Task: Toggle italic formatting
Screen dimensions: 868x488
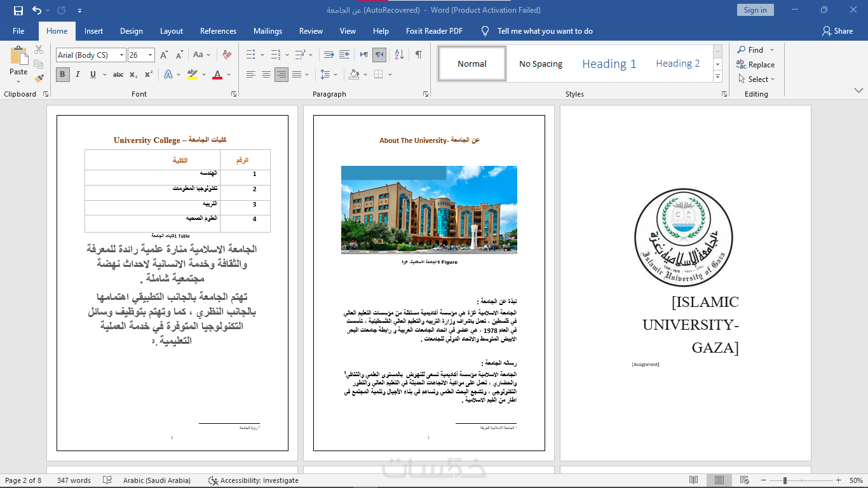Action: (x=78, y=74)
